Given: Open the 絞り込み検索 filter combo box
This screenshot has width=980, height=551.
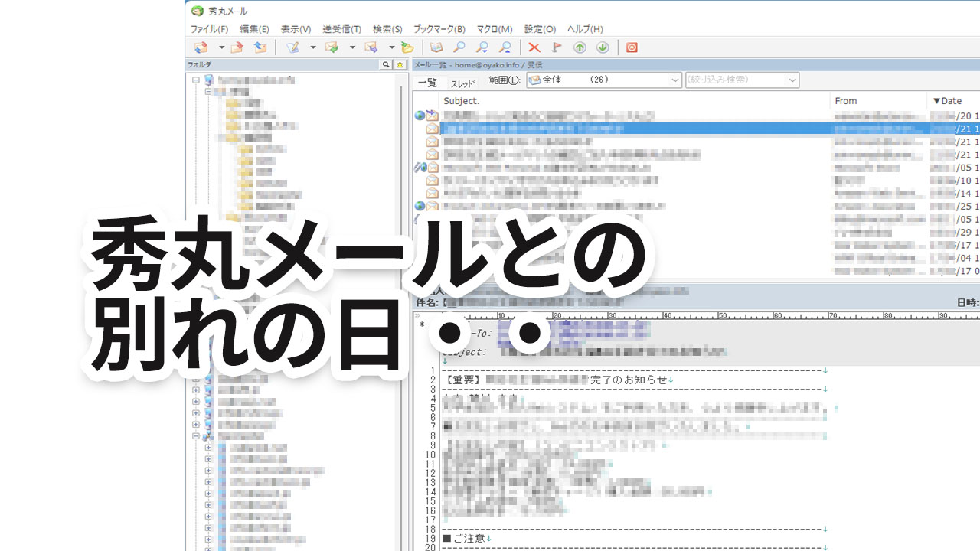Looking at the screenshot, I should (x=742, y=80).
